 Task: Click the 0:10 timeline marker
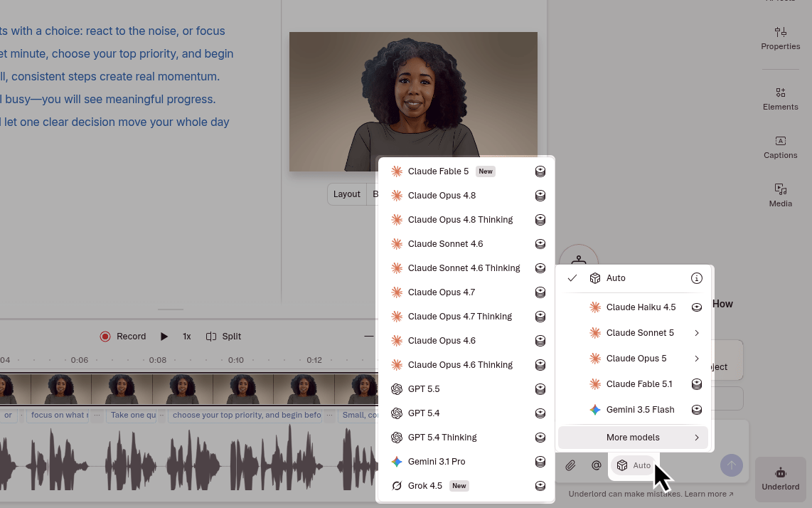point(235,360)
